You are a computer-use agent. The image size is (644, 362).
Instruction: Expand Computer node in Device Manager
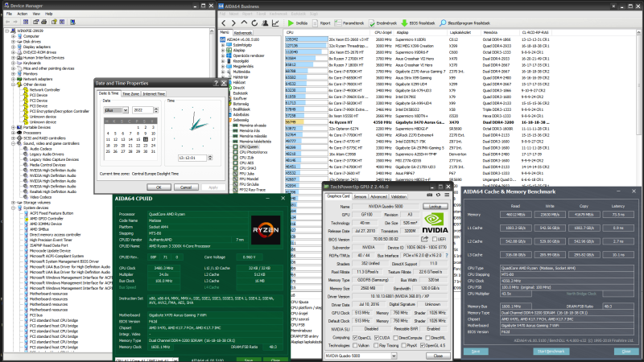(14, 36)
